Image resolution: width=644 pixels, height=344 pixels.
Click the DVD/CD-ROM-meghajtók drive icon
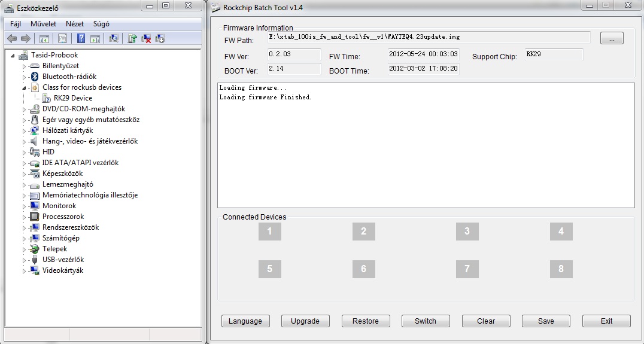[x=35, y=109]
